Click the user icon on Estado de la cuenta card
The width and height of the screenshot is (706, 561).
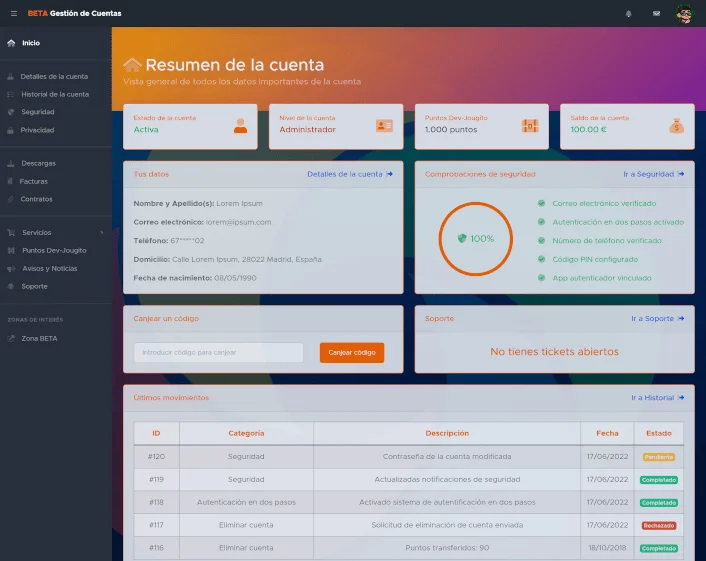[x=240, y=126]
